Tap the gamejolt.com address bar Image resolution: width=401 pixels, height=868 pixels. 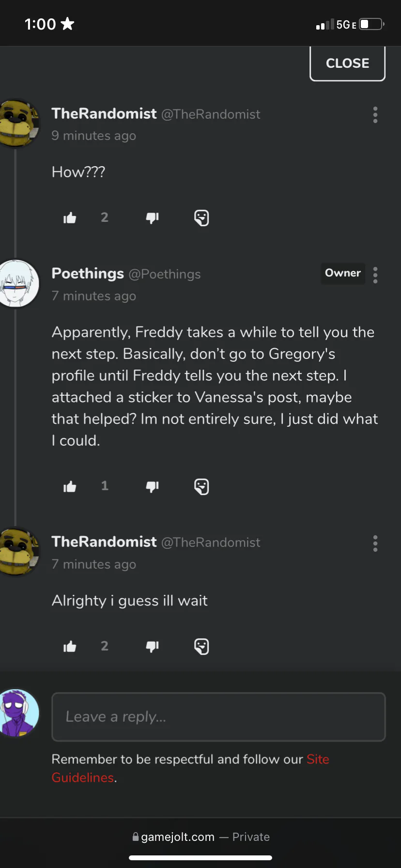pos(200,837)
